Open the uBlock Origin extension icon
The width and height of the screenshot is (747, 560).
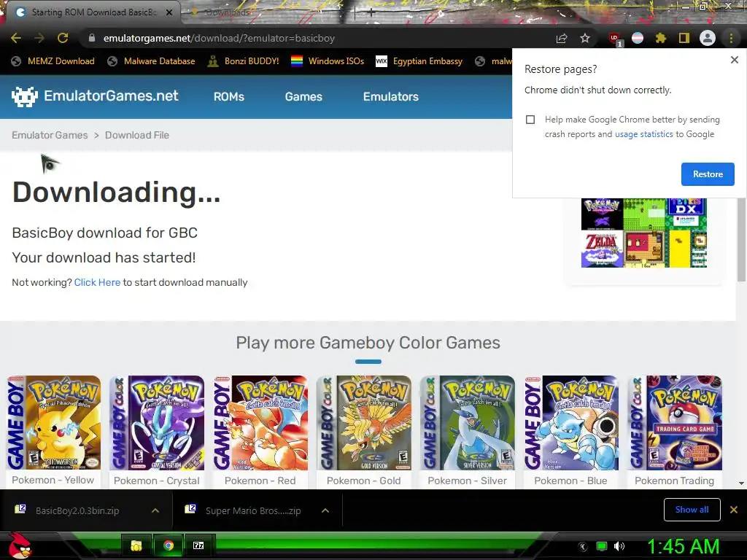(x=615, y=39)
